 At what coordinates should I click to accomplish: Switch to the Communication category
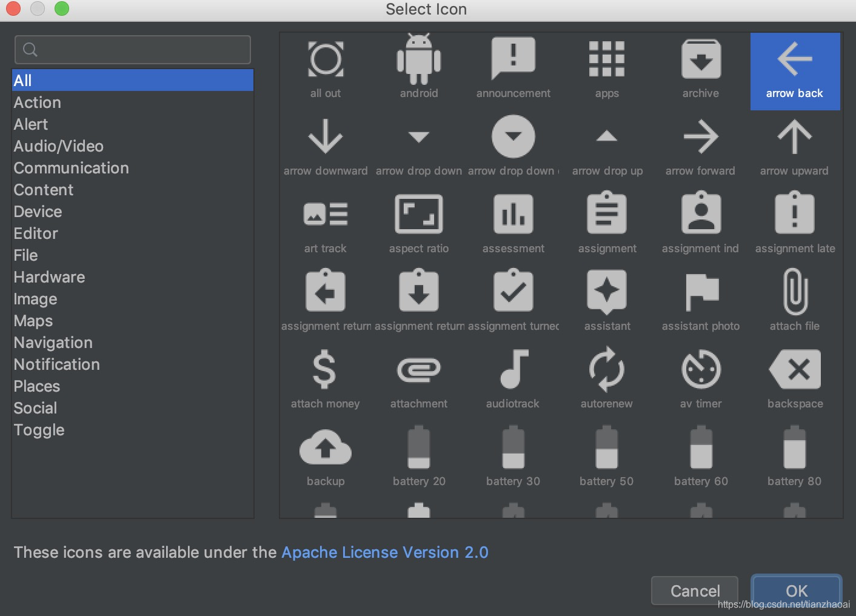[x=132, y=168]
